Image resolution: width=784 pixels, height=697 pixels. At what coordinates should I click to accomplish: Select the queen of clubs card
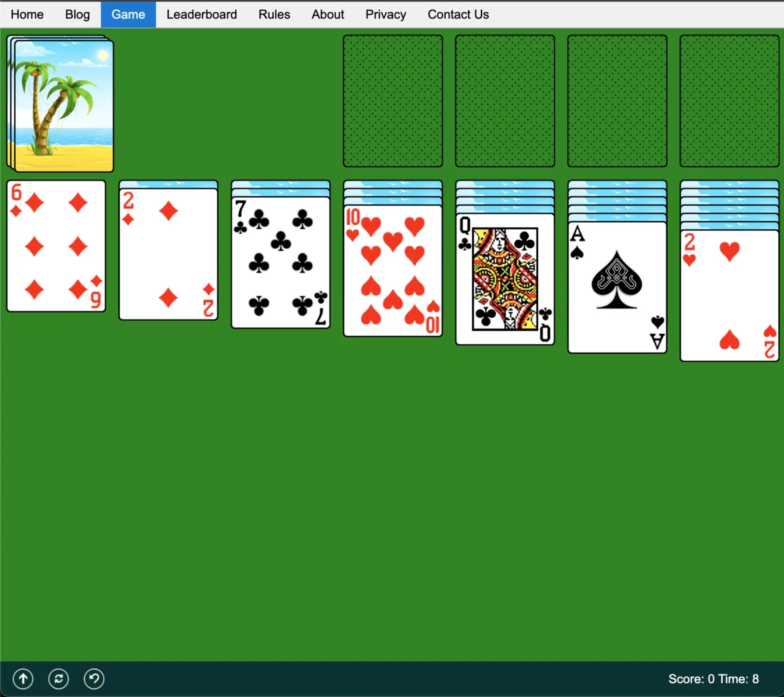coord(505,279)
